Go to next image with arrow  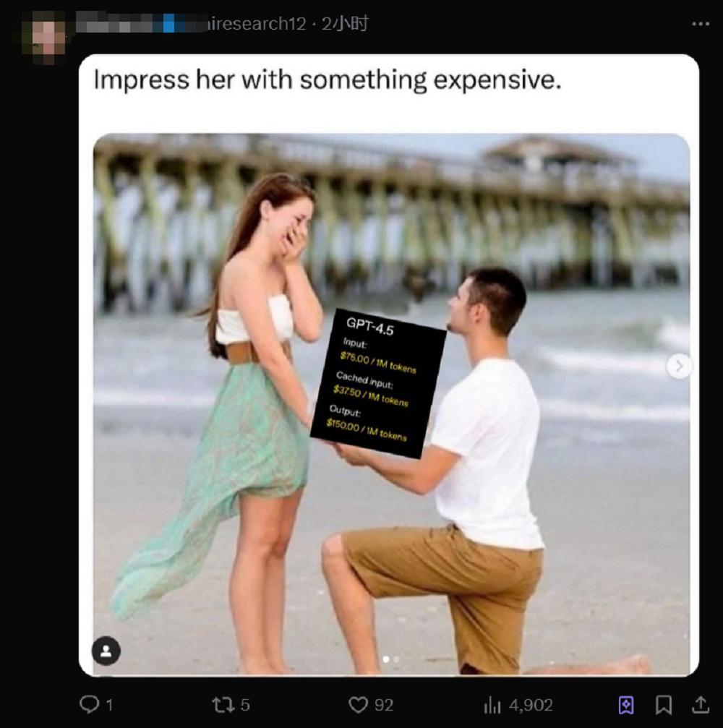pyautogui.click(x=679, y=367)
